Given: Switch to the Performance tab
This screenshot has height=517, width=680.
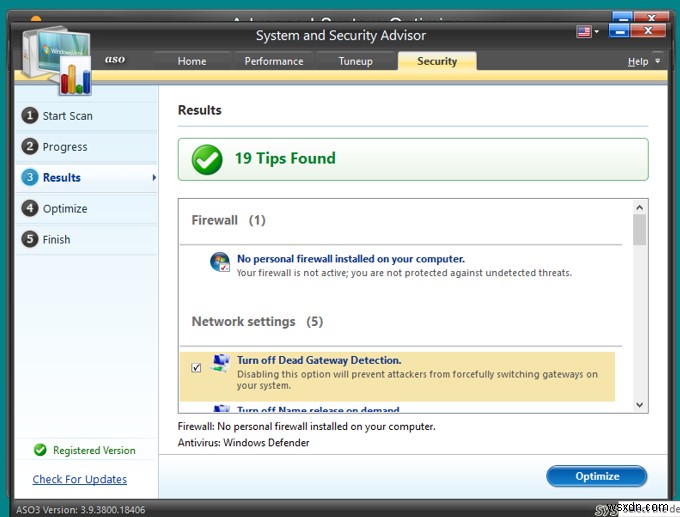Looking at the screenshot, I should 274,61.
